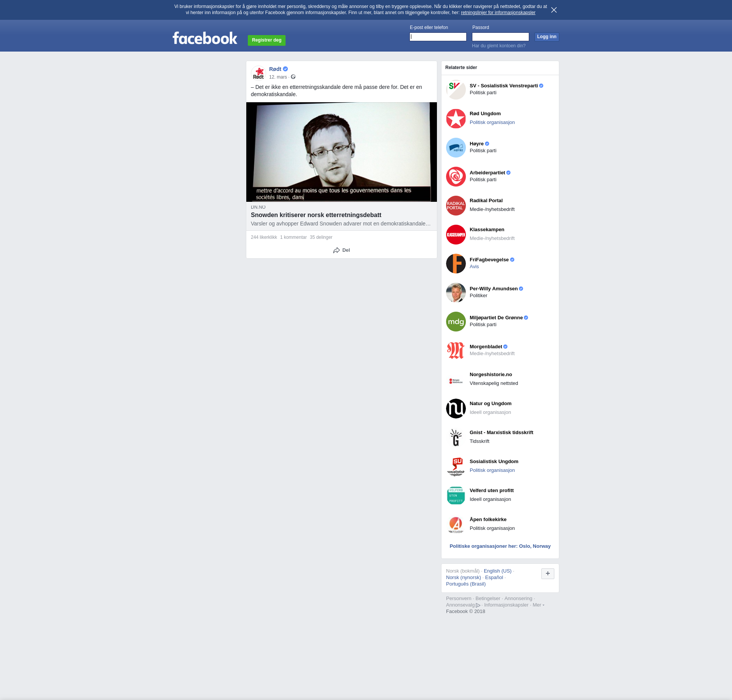Open the Natur og Ungdom logo
Viewport: 732px width, 700px height.
coord(456,409)
